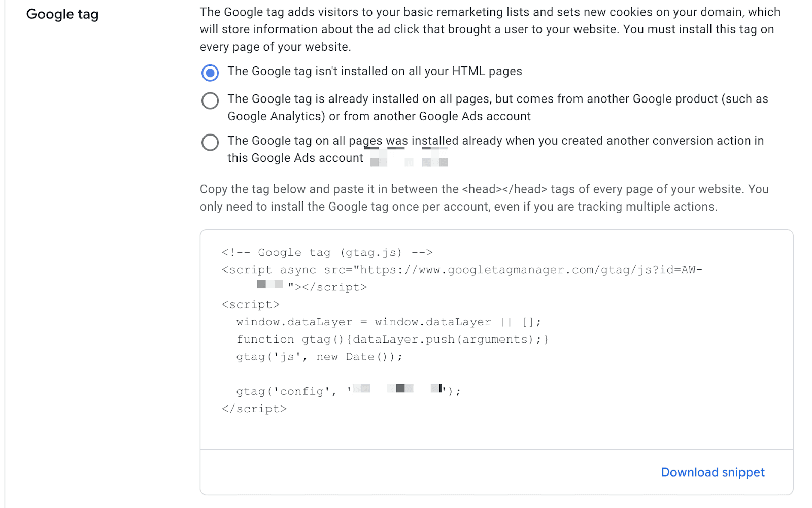Click the "Copy the tag below" instruction text
812x508 pixels.
coord(484,198)
